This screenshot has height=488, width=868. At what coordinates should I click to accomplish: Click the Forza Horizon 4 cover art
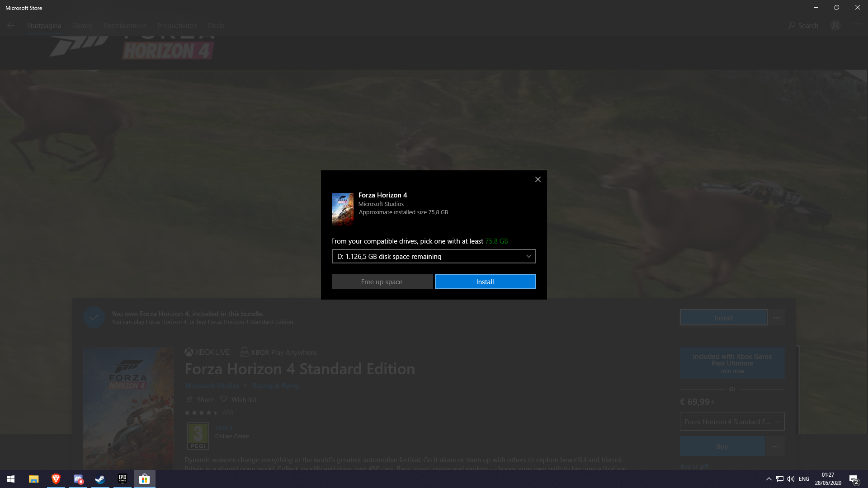pos(128,408)
